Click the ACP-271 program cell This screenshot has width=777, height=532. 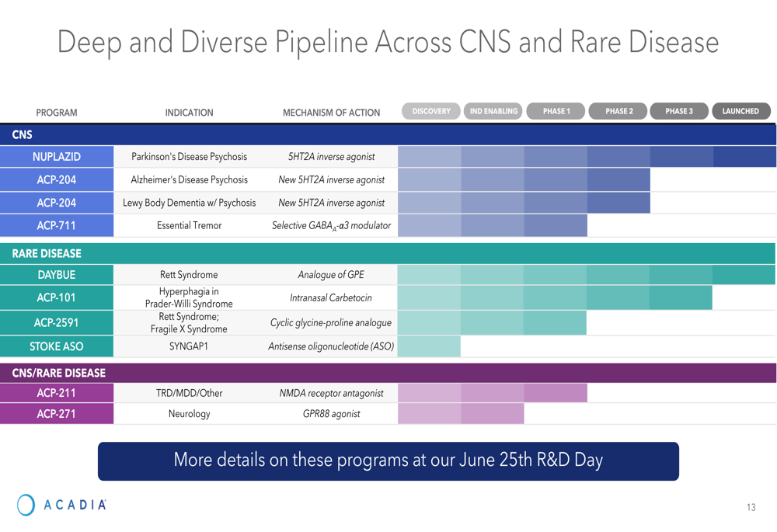click(57, 414)
